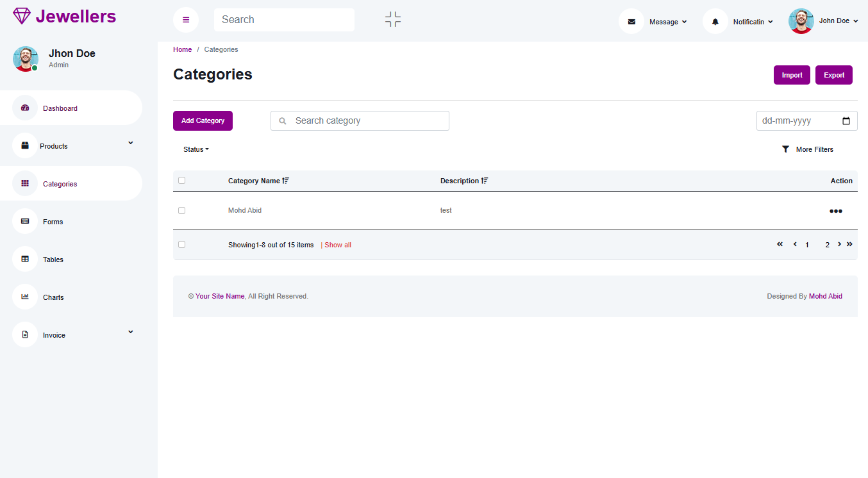Check the Mohd Abid row checkbox

point(182,210)
